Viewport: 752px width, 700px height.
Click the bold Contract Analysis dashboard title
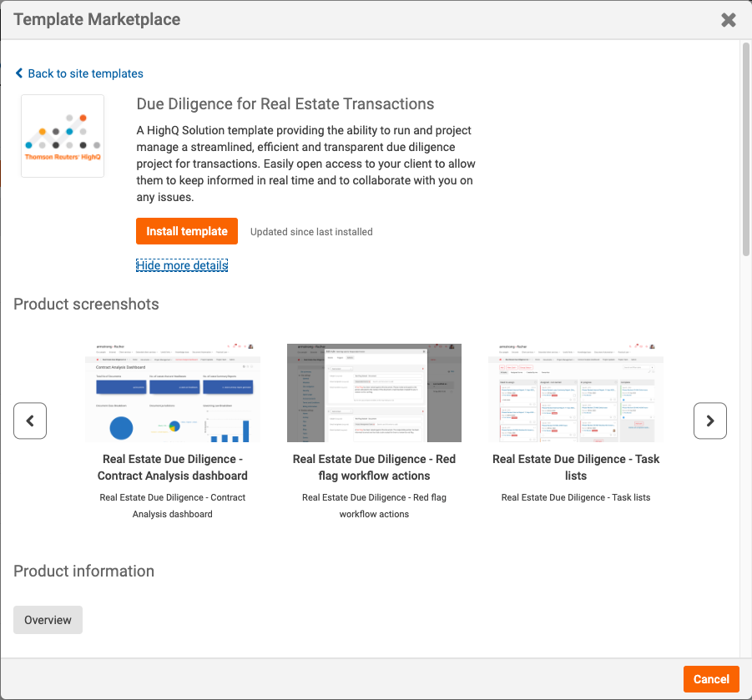[173, 467]
